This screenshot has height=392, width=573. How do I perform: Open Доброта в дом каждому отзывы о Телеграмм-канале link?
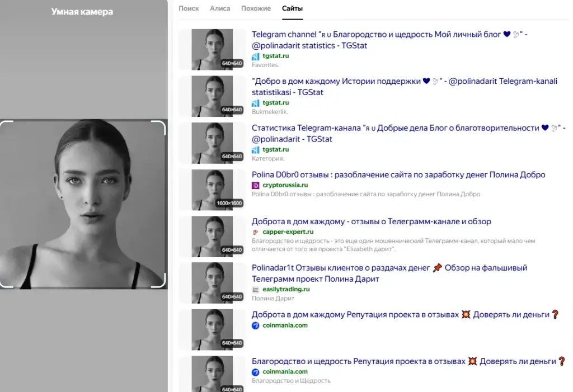372,221
